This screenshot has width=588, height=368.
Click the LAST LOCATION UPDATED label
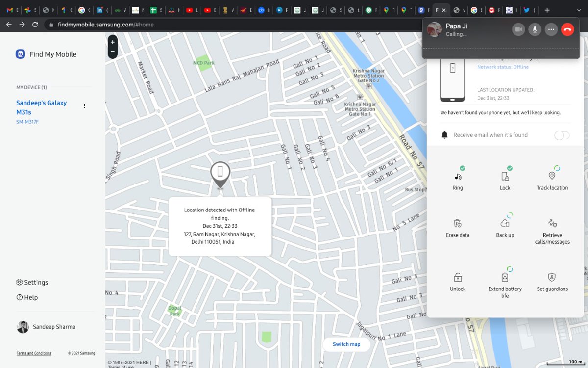click(506, 90)
